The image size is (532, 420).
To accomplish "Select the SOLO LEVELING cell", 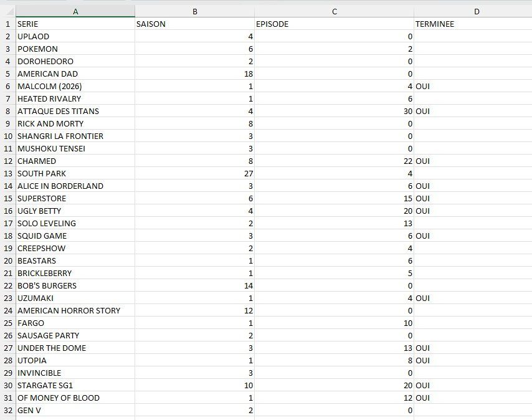I will tap(75, 223).
